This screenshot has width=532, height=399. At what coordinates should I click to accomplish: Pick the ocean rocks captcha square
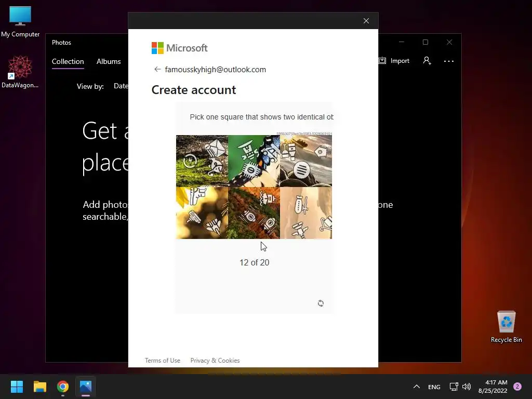tap(305, 161)
